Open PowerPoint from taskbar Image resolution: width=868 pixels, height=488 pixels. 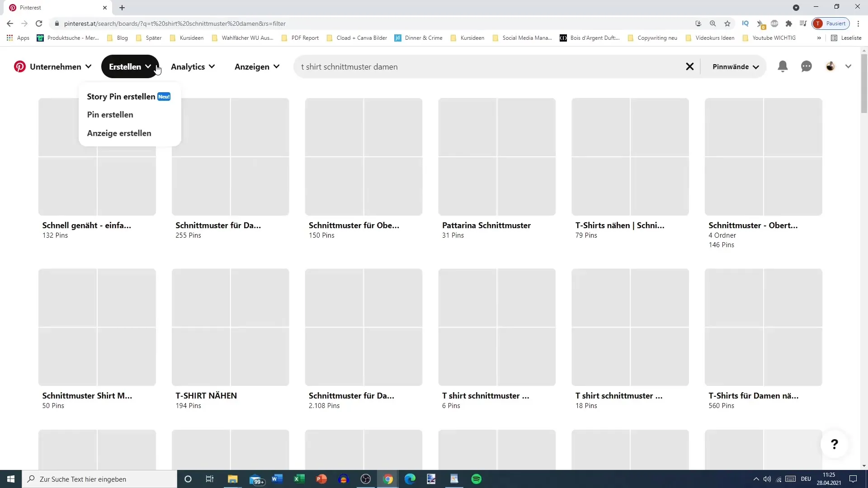pos(321,479)
